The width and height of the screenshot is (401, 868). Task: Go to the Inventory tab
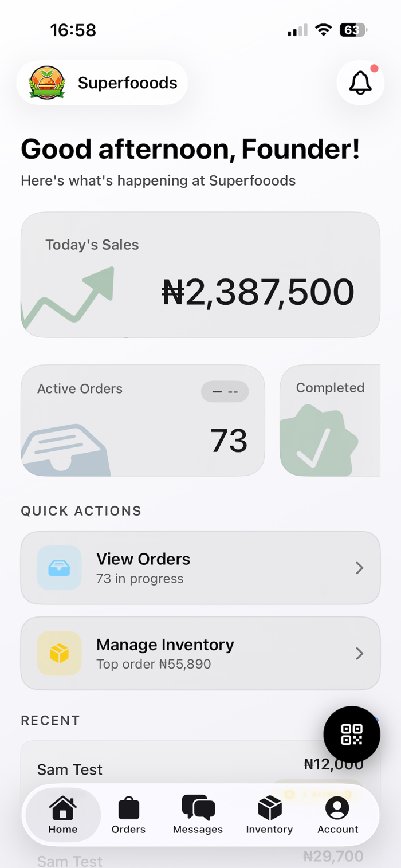(x=269, y=815)
